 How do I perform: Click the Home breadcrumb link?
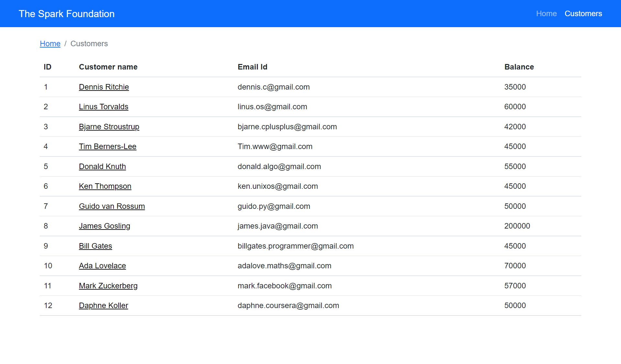50,44
